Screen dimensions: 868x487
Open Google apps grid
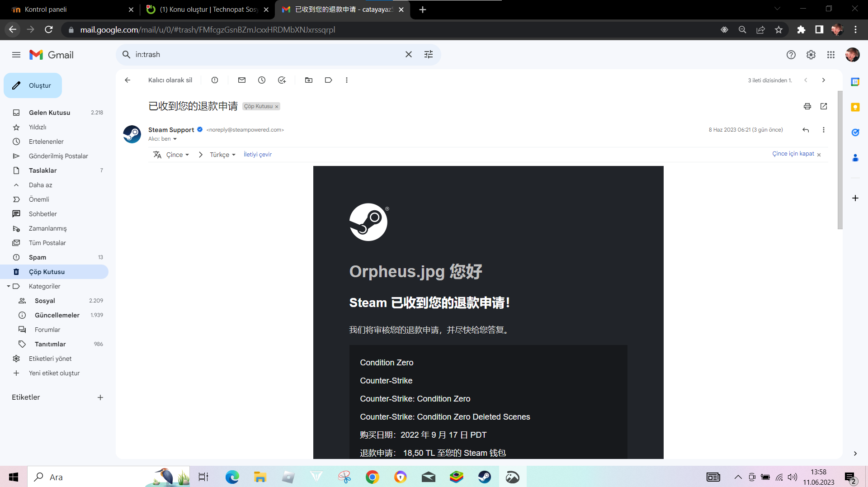(x=831, y=55)
